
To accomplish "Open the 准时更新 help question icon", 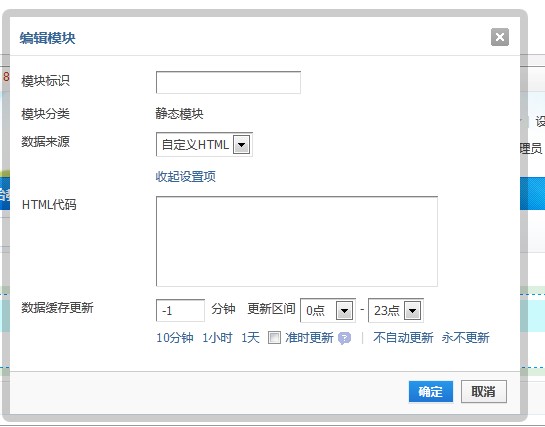I will pyautogui.click(x=344, y=338).
